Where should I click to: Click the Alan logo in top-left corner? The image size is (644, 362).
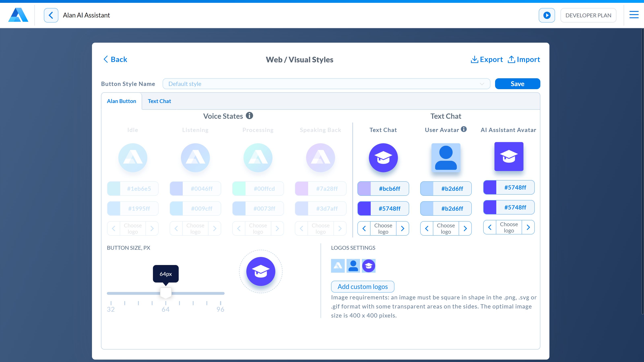pyautogui.click(x=18, y=15)
